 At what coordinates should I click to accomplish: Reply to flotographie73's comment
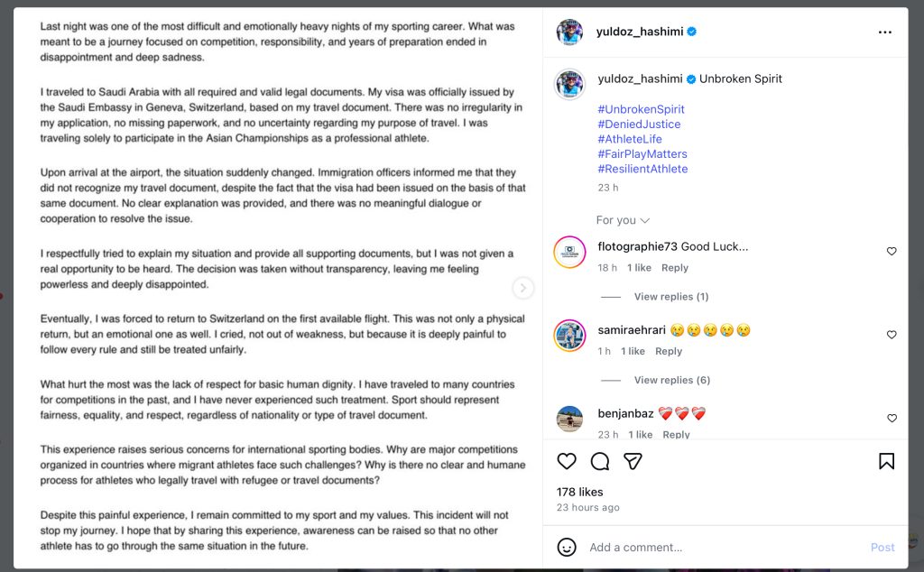674,268
